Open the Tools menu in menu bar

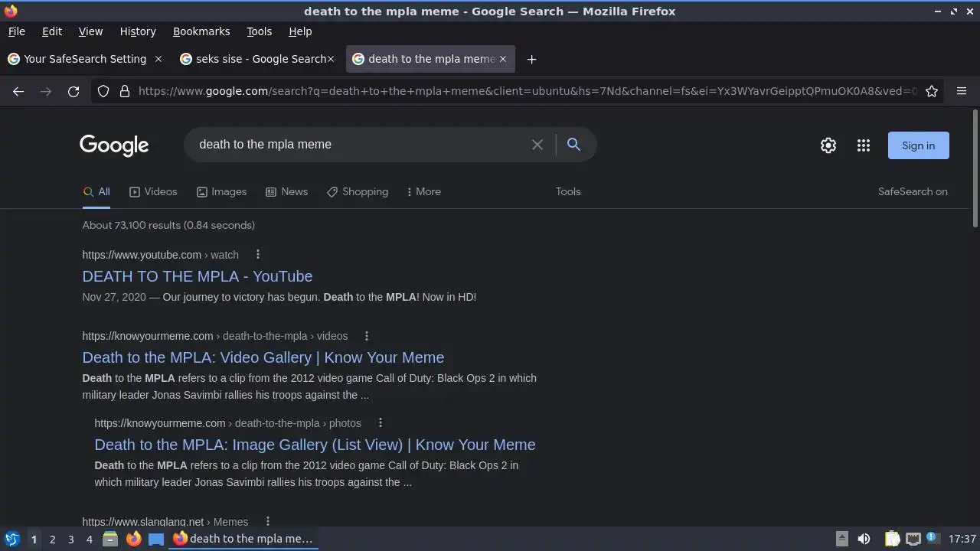[259, 31]
